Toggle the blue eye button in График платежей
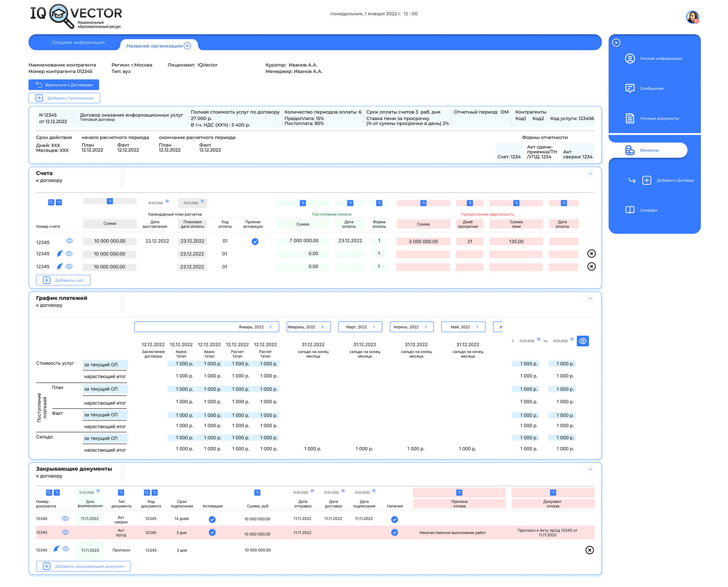Image resolution: width=728 pixels, height=587 pixels. tap(582, 341)
